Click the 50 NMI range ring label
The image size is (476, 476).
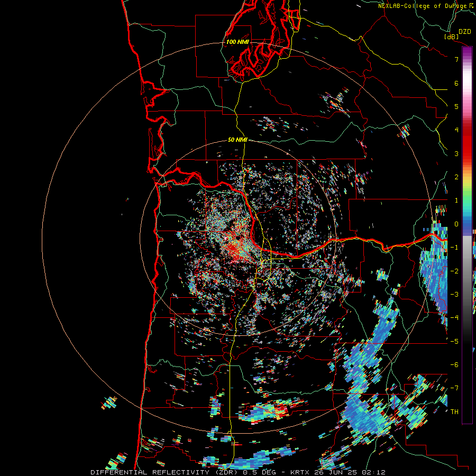pyautogui.click(x=237, y=140)
